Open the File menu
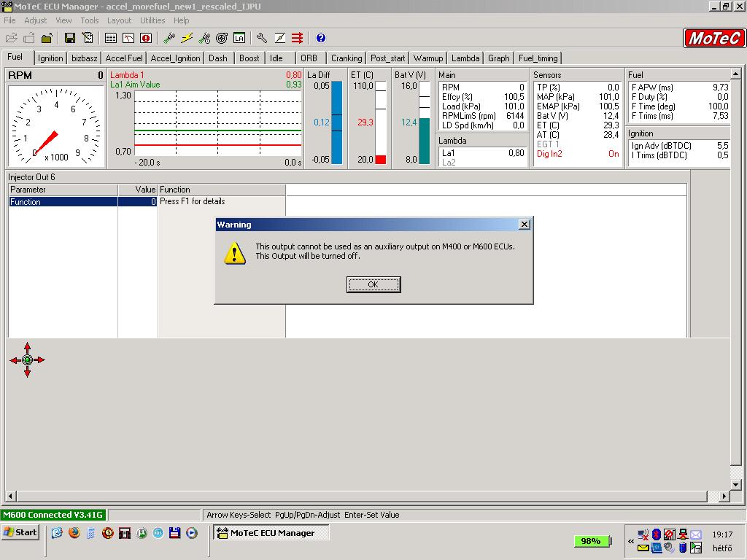 click(9, 20)
